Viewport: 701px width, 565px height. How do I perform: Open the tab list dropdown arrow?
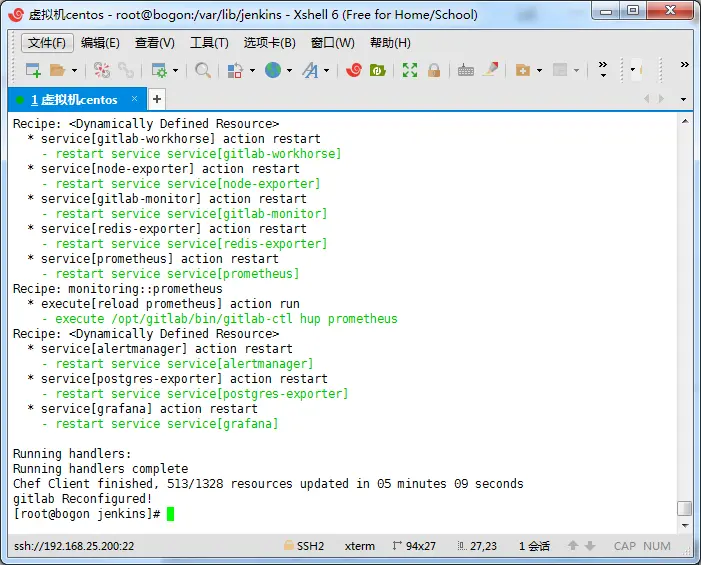click(683, 99)
